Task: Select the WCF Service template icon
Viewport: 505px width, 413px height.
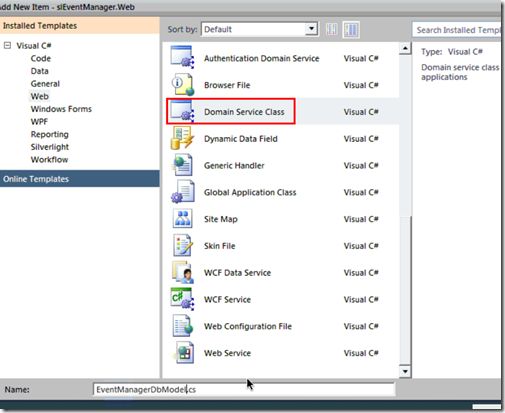Action: click(x=182, y=299)
